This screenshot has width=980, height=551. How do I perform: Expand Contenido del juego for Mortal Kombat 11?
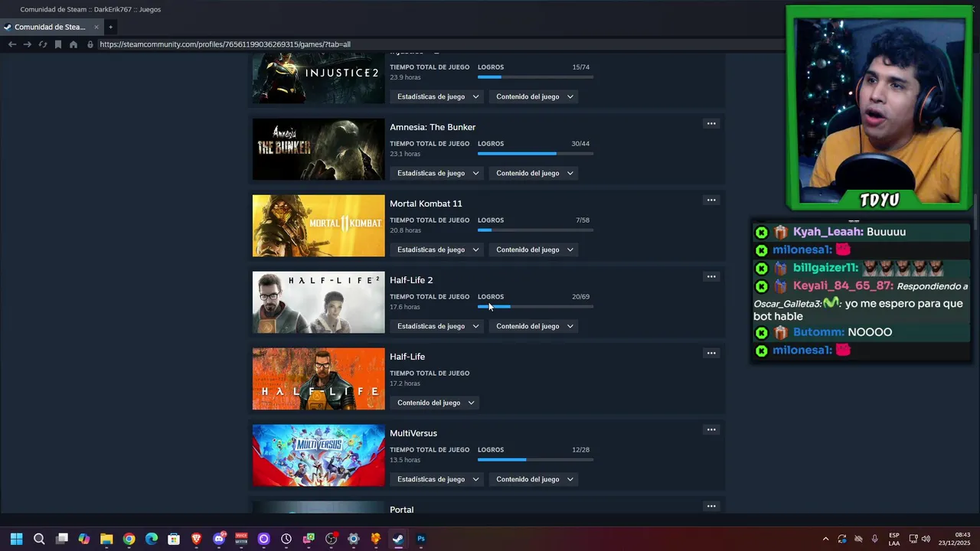coord(534,249)
